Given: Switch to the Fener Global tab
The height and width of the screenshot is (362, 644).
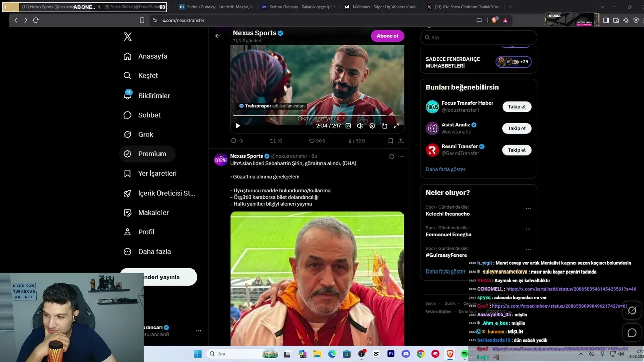Looking at the screenshot, I should tap(131, 7).
